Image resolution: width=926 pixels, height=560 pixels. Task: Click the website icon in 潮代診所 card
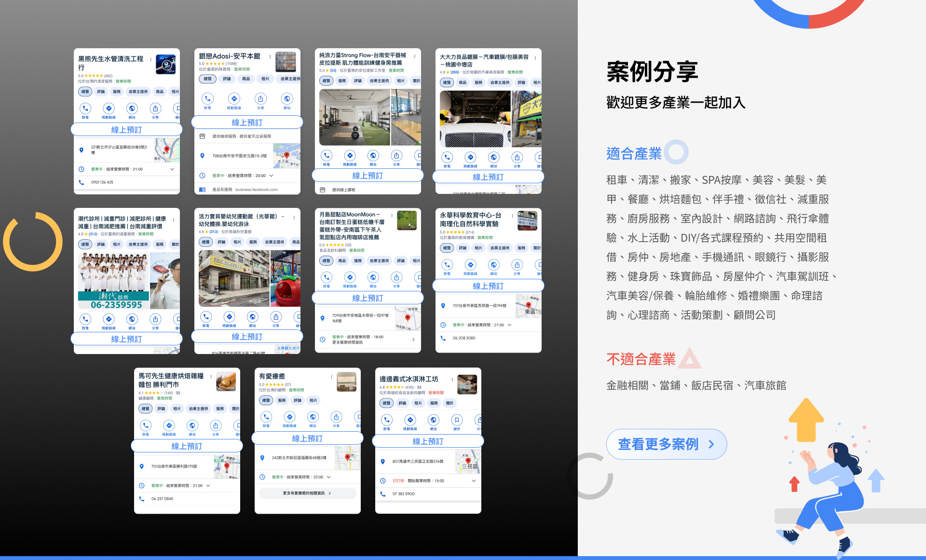point(132,319)
